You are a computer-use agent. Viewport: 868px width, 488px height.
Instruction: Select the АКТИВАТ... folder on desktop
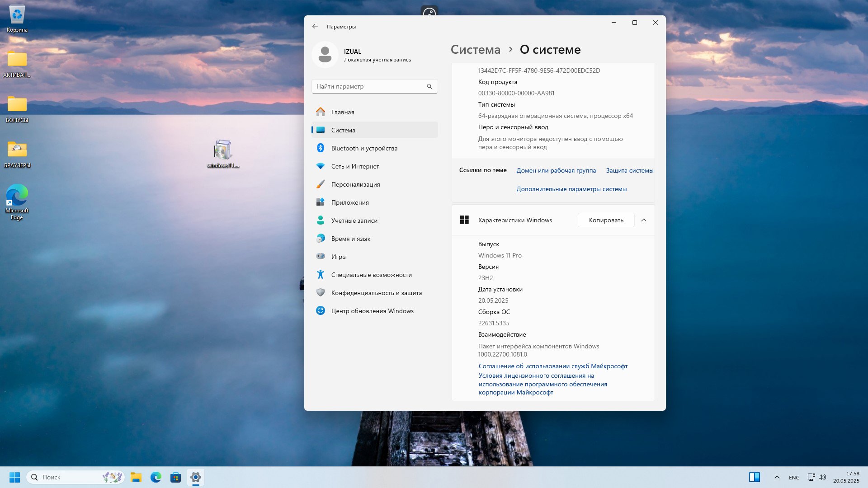[17, 64]
